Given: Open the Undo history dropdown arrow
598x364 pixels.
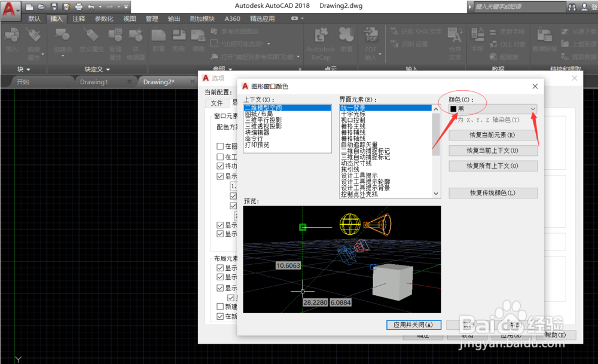Looking at the screenshot, I should tap(100, 7).
